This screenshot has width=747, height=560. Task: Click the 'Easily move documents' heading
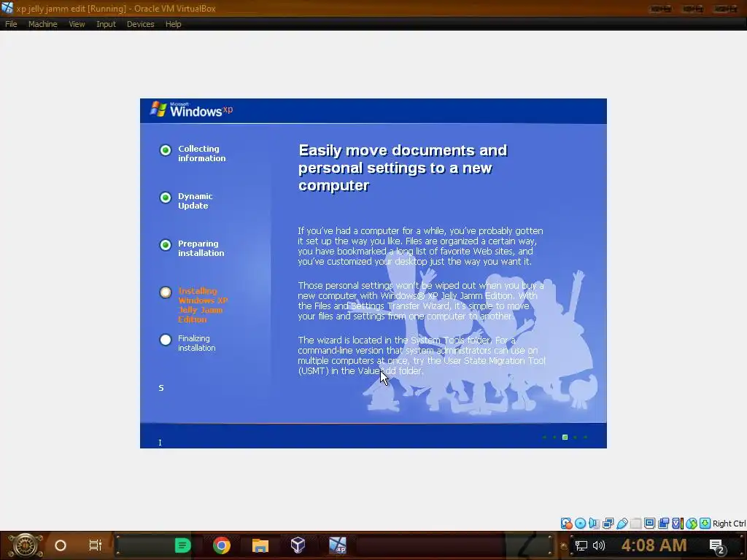tap(403, 168)
